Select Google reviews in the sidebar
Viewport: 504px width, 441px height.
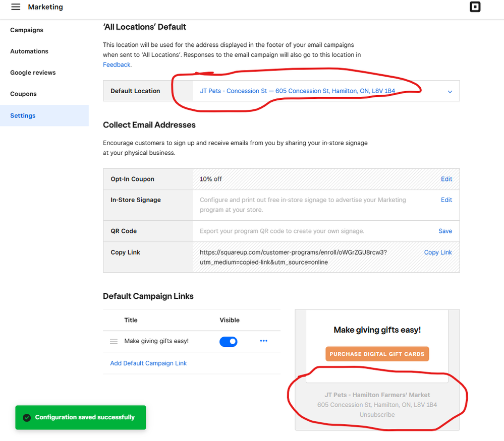33,73
